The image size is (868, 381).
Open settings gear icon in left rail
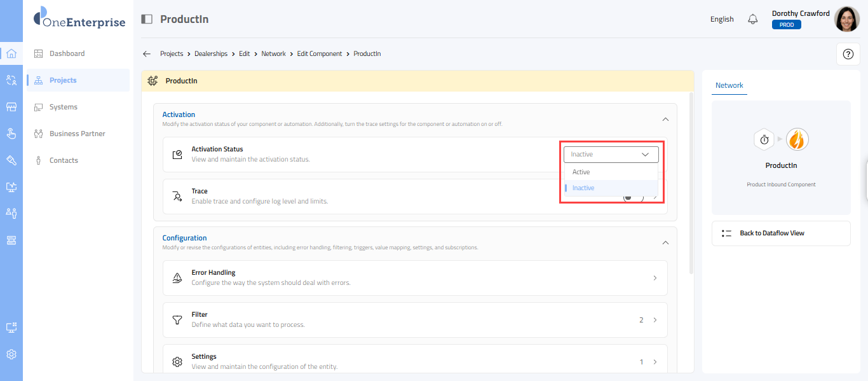pos(11,354)
